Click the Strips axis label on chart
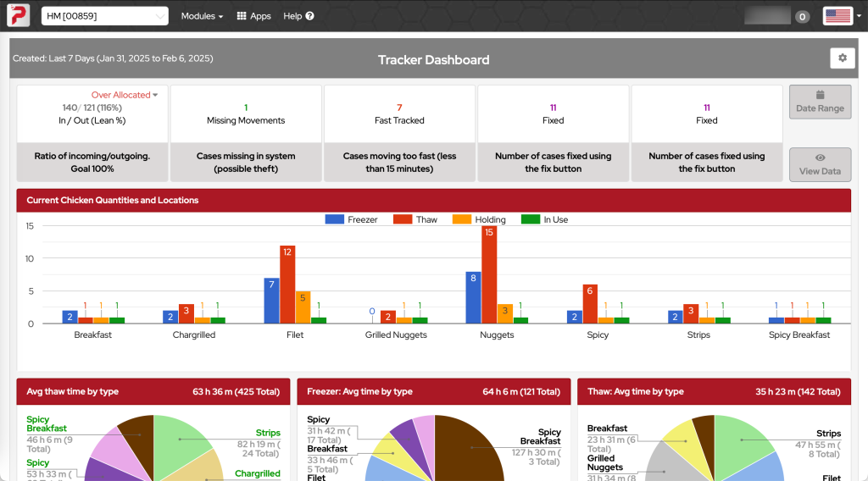Viewport: 868px width, 481px height. [698, 334]
